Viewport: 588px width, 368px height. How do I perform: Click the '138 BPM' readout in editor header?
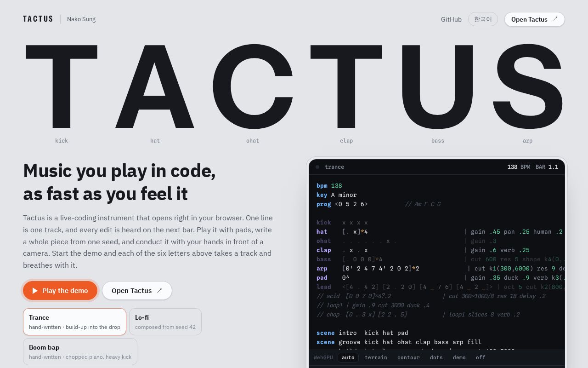click(519, 167)
